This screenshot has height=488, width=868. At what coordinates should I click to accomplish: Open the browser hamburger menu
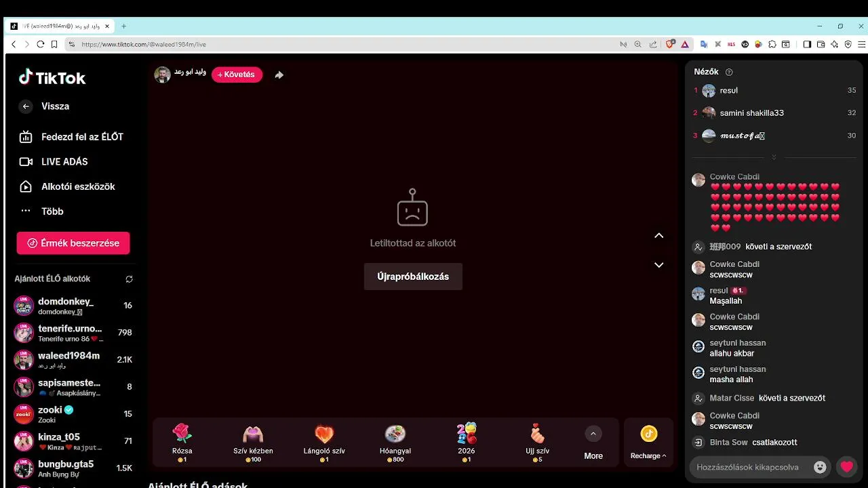click(x=862, y=44)
